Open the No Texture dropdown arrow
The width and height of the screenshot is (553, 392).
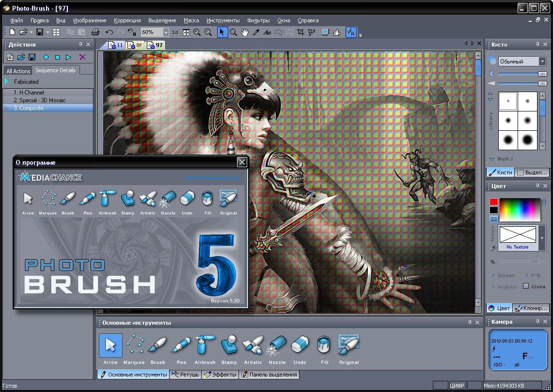point(542,238)
